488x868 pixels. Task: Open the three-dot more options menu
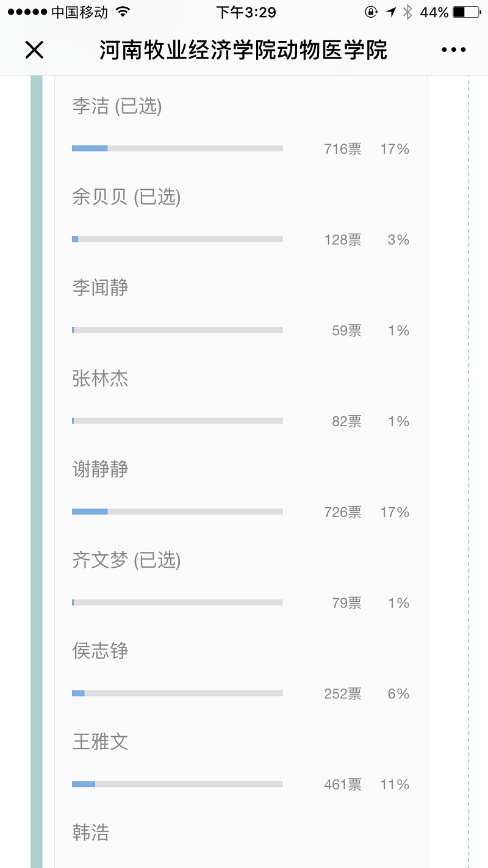point(453,50)
